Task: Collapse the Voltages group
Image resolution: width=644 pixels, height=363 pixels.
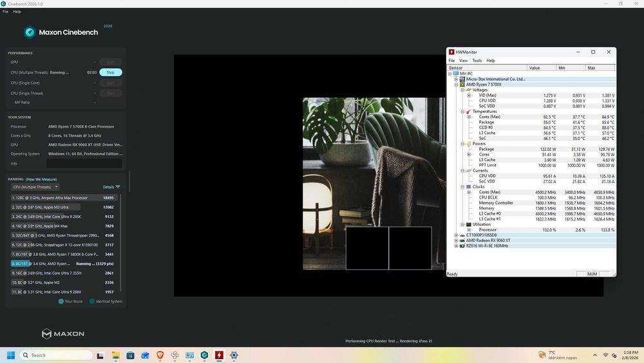Action: tap(462, 90)
